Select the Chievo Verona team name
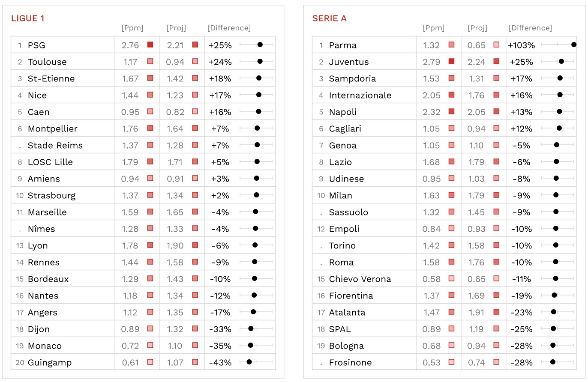Viewport: 588px width, 382px height. [360, 279]
